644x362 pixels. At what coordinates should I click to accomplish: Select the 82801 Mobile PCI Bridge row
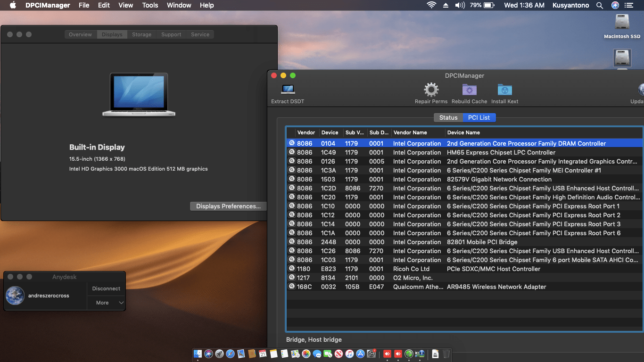464,242
